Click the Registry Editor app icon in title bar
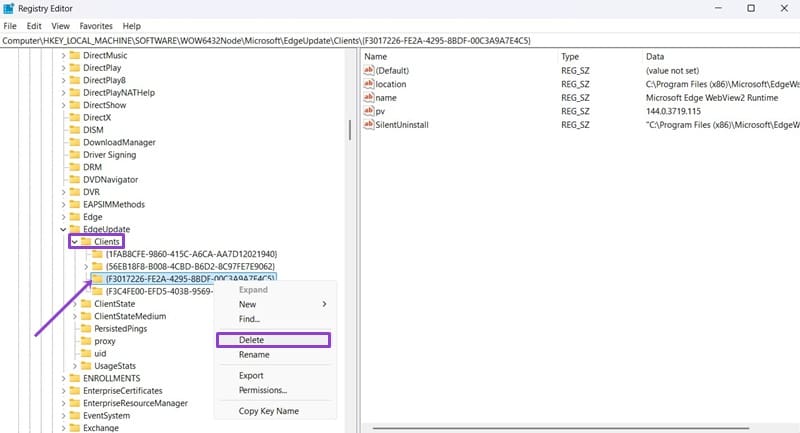Screen dimensions: 800x433 (10, 8)
